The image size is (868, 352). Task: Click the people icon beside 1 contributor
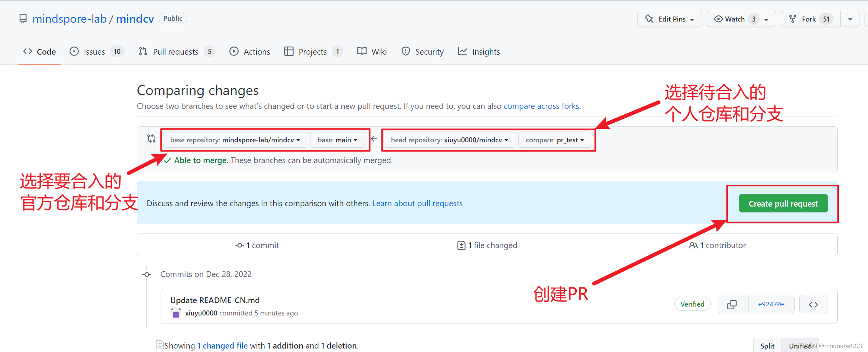pyautogui.click(x=693, y=245)
